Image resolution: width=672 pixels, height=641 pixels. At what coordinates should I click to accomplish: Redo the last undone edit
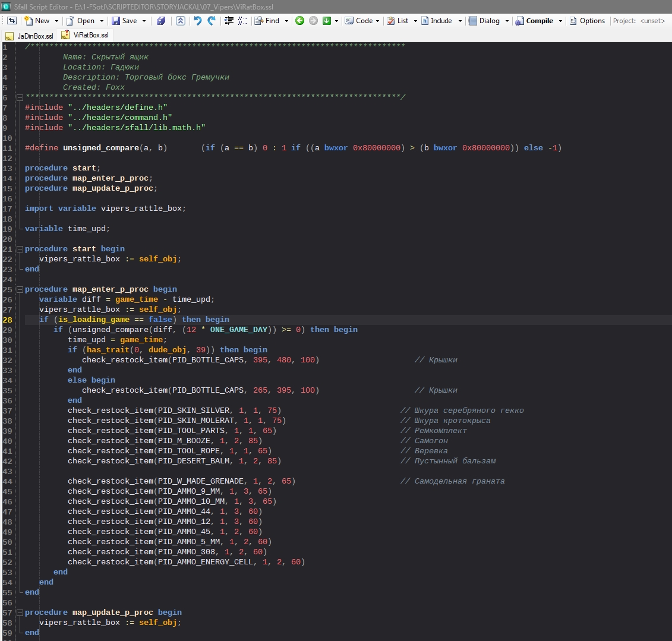[x=212, y=21]
